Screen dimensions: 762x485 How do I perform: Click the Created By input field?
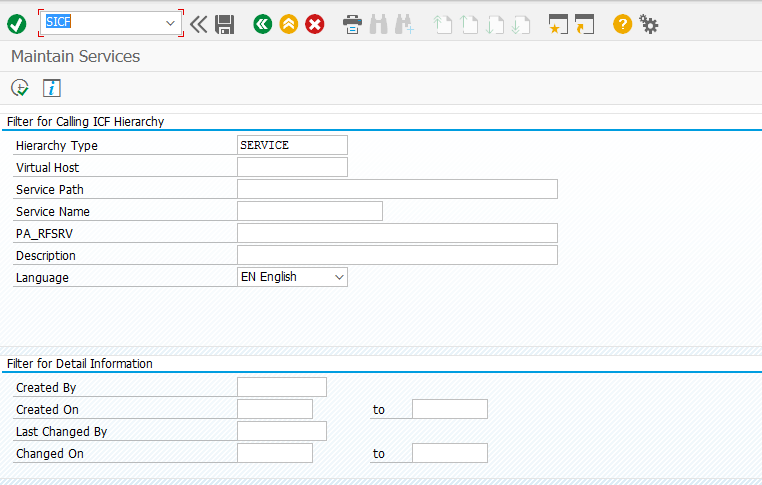click(282, 387)
